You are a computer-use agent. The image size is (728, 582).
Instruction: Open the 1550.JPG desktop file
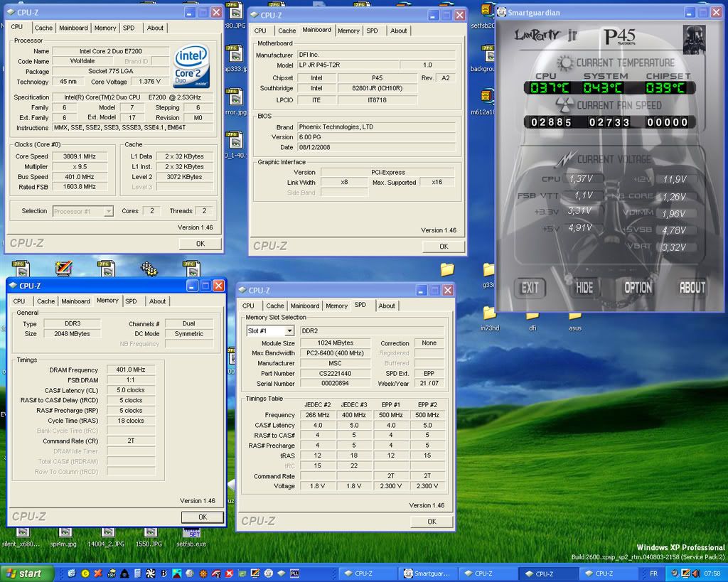pyautogui.click(x=150, y=533)
